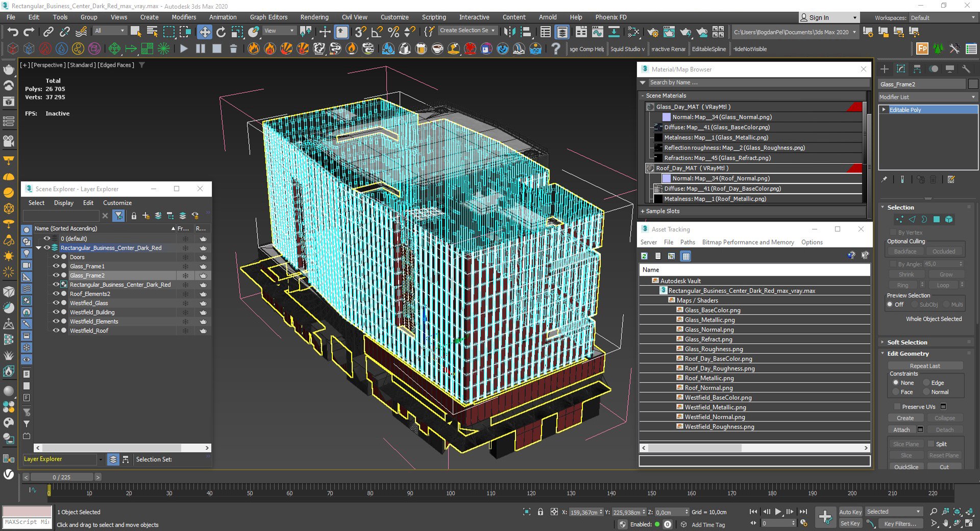This screenshot has height=531, width=980.
Task: Click the Attach button
Action: coord(901,429)
